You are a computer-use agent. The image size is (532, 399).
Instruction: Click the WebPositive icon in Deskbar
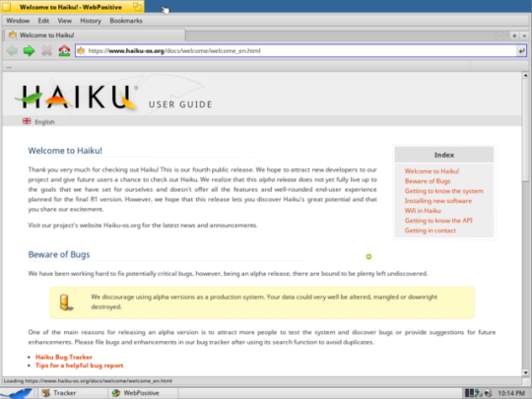tap(116, 393)
